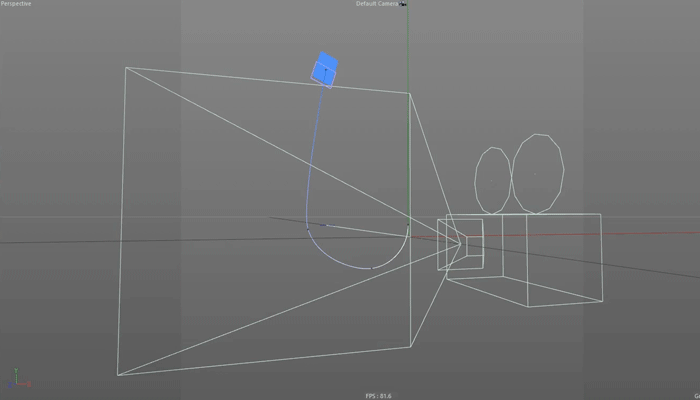This screenshot has height=400, width=700.
Task: Click bottom-left corner of camera frustum
Action: [x=119, y=375]
